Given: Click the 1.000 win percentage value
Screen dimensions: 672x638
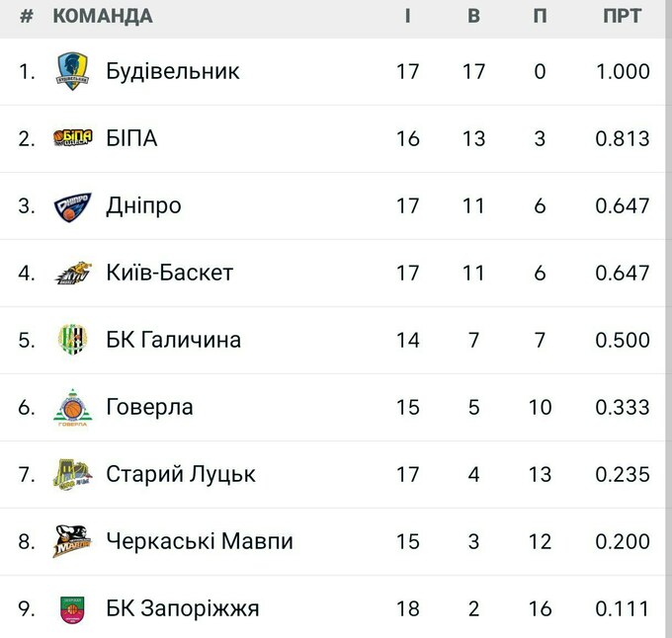Looking at the screenshot, I should pyautogui.click(x=623, y=71).
